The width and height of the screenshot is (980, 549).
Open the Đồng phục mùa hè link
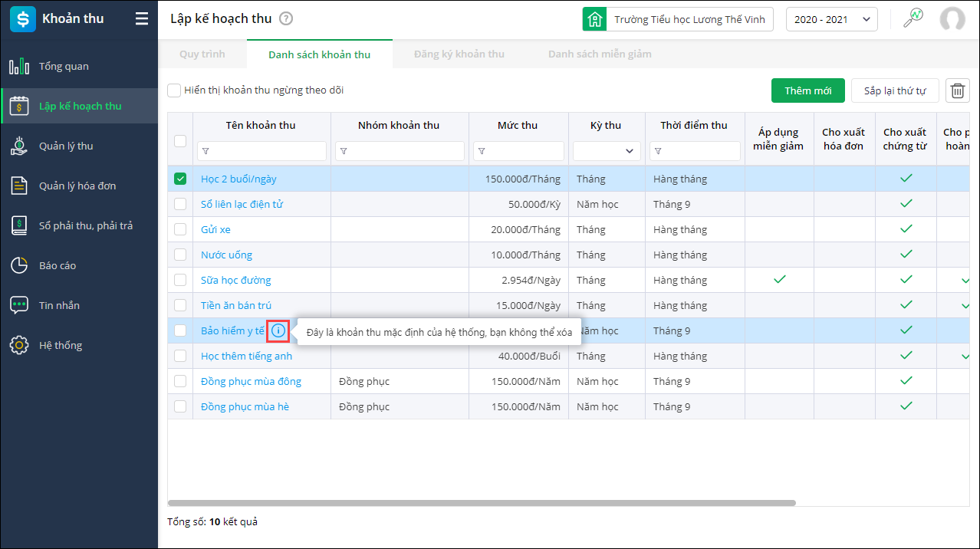(245, 406)
